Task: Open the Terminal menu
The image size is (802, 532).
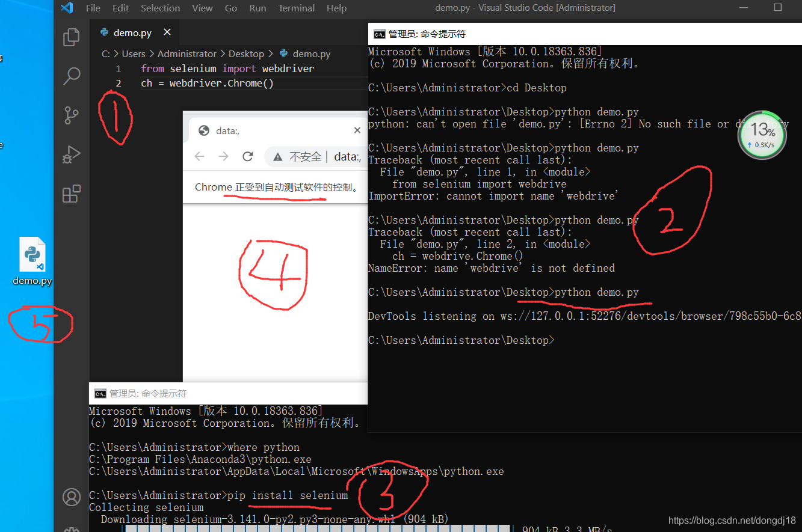Action: (x=297, y=8)
